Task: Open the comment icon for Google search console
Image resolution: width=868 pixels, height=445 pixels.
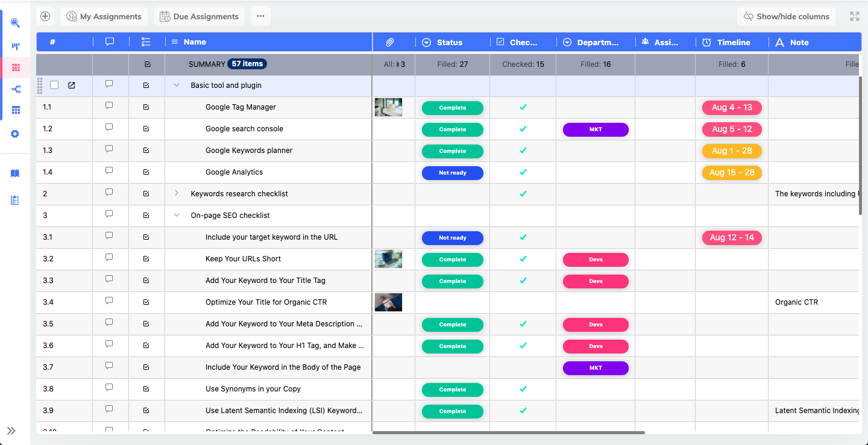Action: (109, 128)
